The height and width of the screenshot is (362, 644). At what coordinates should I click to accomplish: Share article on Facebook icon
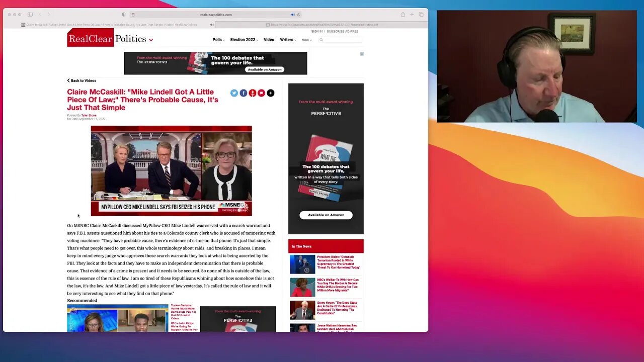pyautogui.click(x=243, y=93)
